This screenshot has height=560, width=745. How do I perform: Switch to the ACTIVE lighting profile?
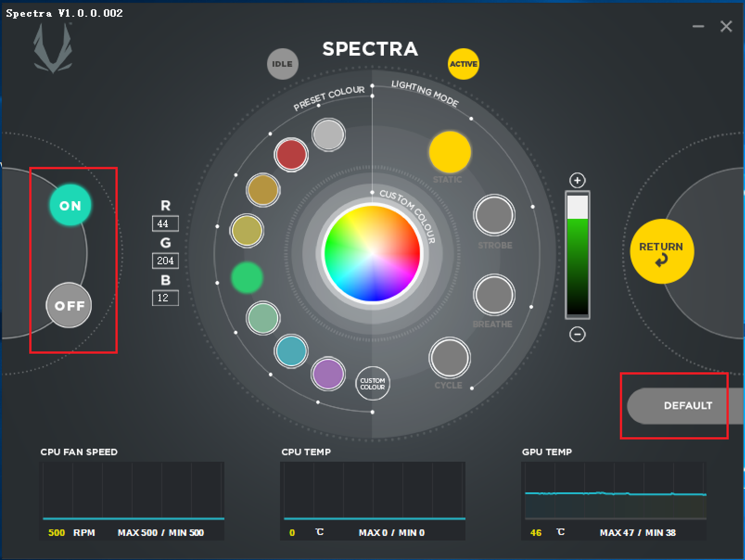coord(463,64)
